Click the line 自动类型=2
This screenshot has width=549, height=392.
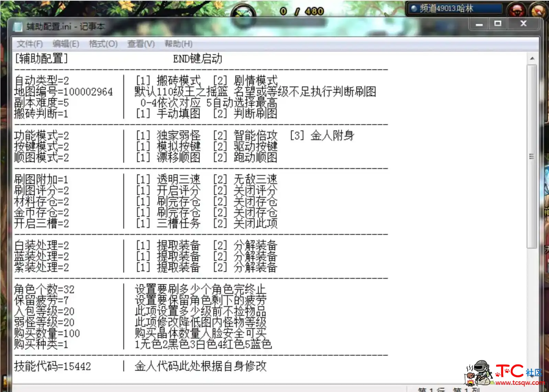point(42,81)
